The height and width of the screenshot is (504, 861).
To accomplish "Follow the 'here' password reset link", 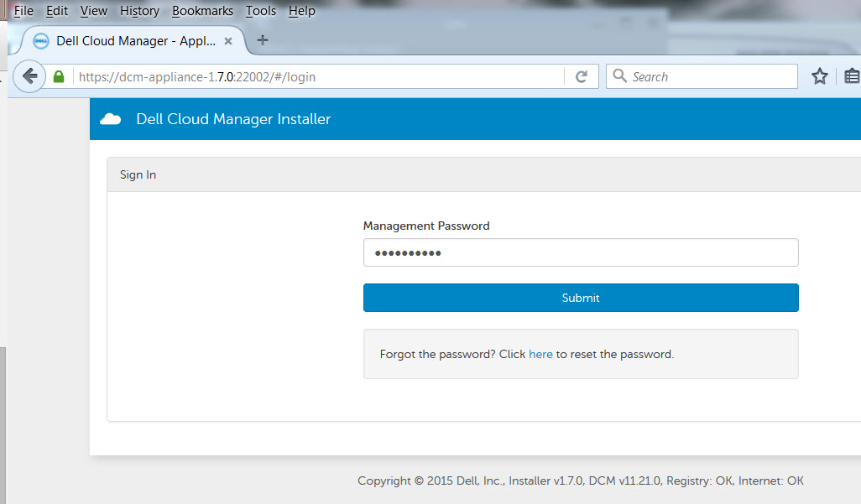I will (x=540, y=354).
